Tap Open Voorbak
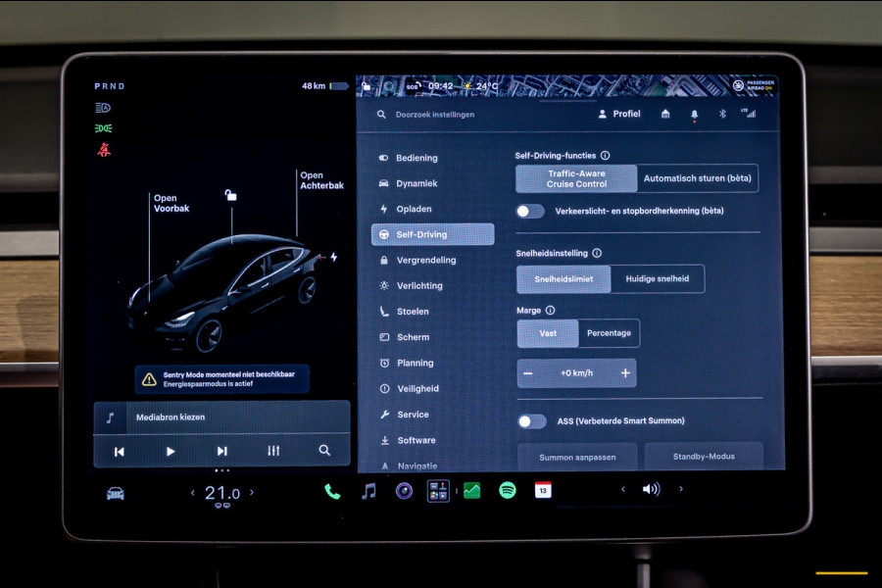 171,203
